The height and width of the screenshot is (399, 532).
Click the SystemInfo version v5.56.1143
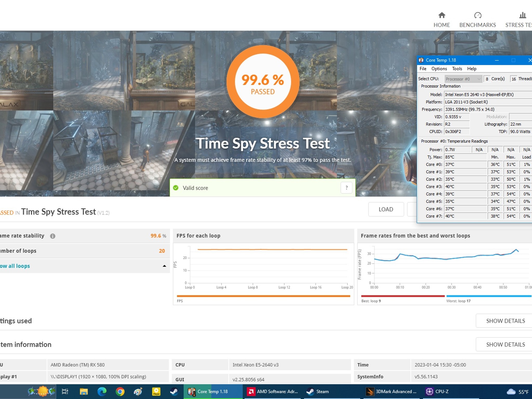pyautogui.click(x=426, y=377)
